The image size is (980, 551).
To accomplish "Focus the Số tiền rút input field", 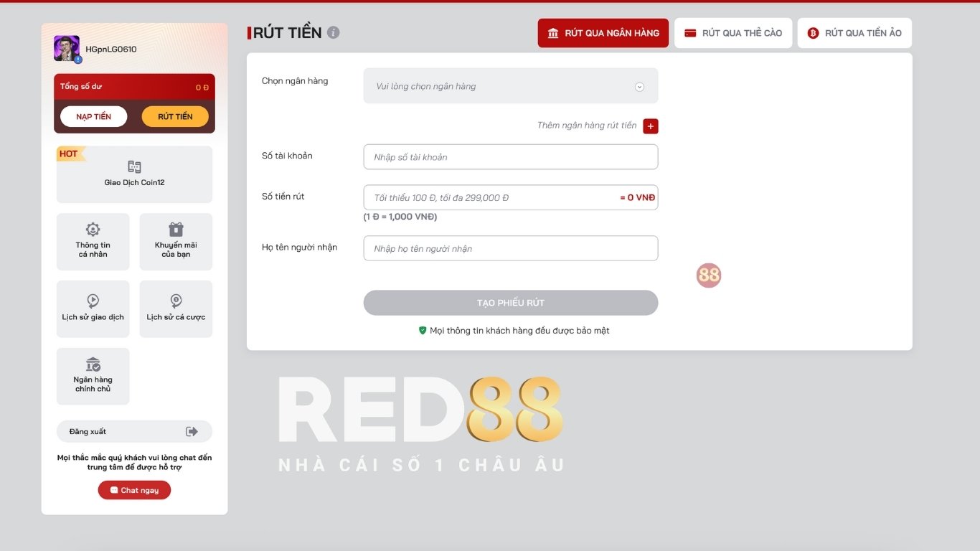I will pos(511,197).
